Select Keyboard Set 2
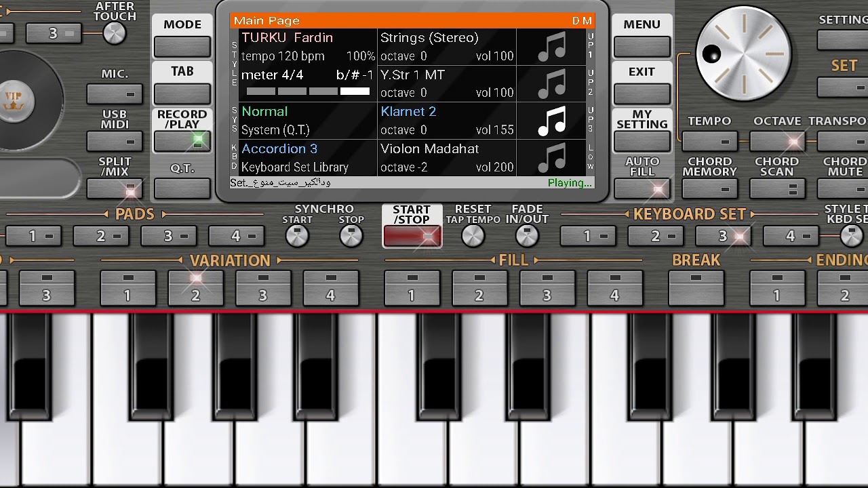The image size is (868, 488). pyautogui.click(x=655, y=236)
